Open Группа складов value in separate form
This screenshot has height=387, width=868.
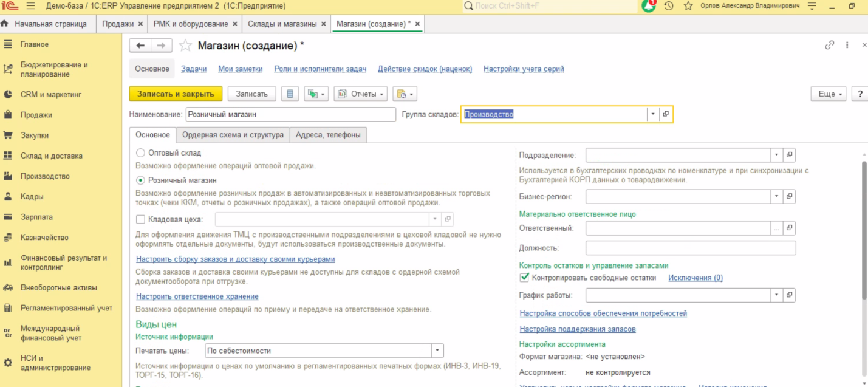click(666, 114)
